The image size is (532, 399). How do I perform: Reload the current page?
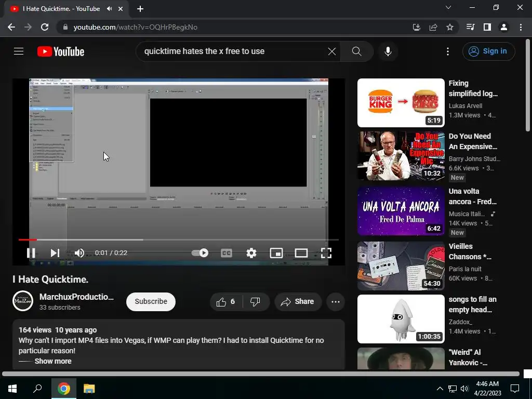pos(45,27)
